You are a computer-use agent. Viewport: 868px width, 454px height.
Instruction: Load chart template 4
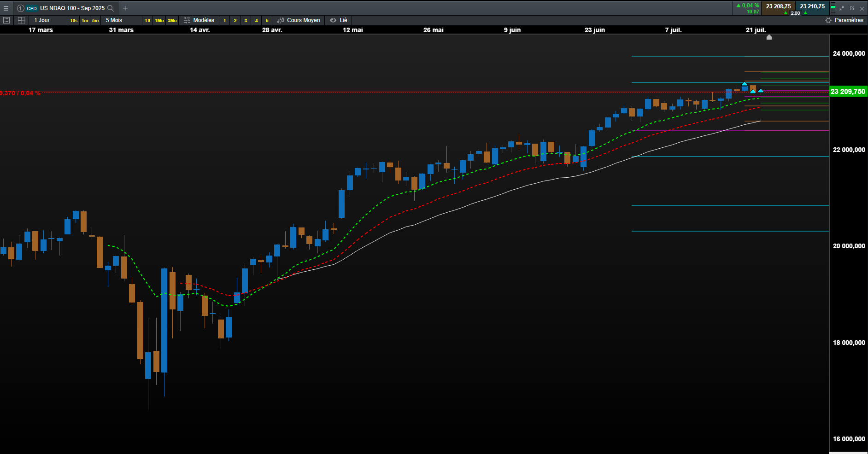(257, 20)
